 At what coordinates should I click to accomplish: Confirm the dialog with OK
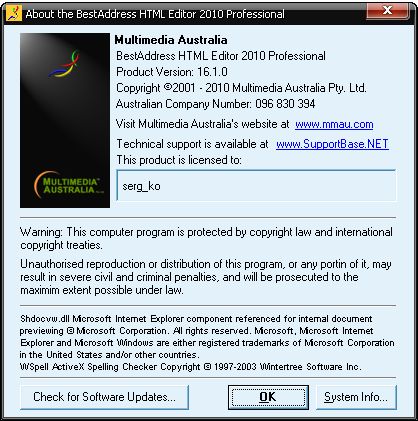(x=268, y=397)
